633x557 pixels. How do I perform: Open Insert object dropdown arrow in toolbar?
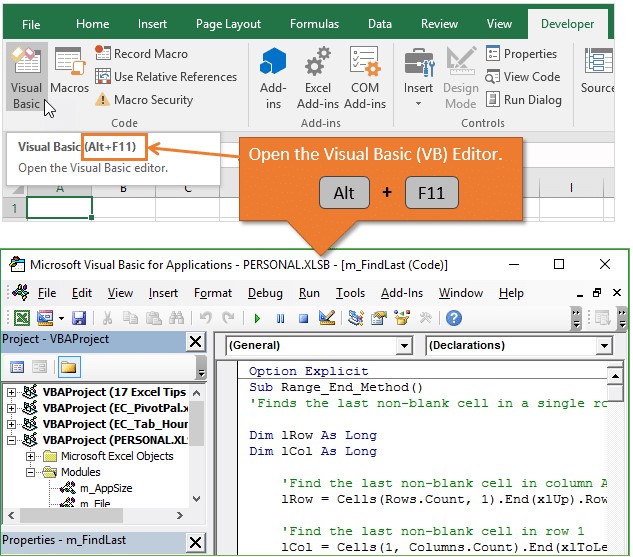(61, 318)
